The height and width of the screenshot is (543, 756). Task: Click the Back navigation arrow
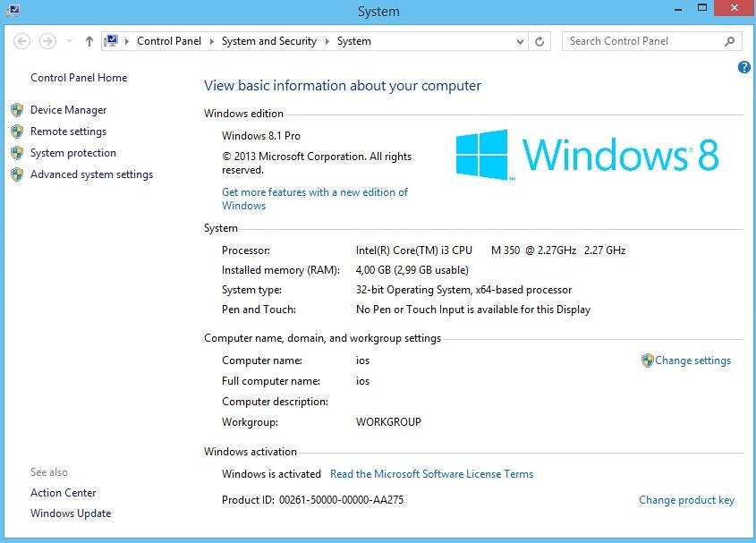[x=21, y=41]
